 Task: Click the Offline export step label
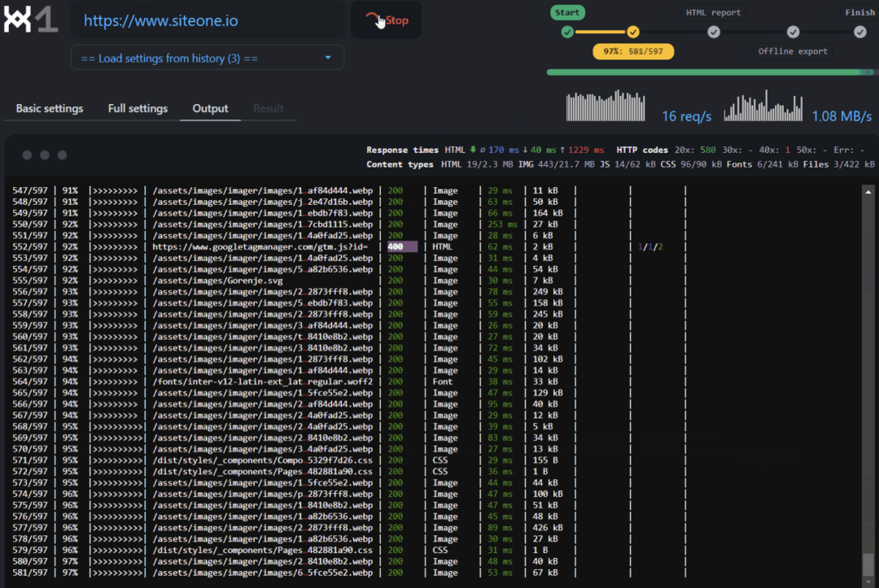pos(793,51)
